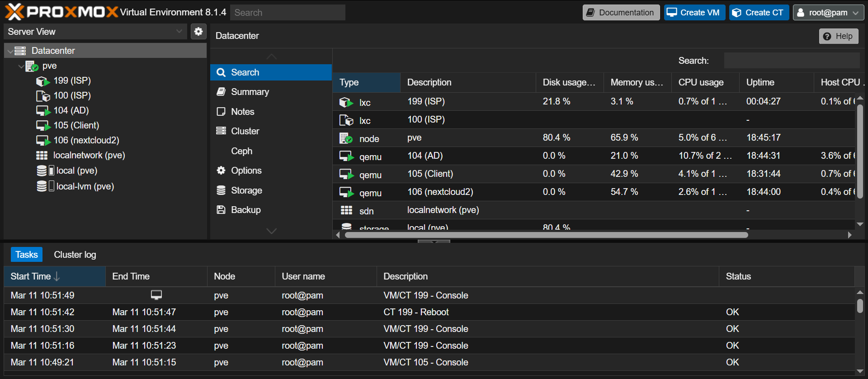868x379 pixels.
Task: Click the Datacenter server icon in tree
Action: pyautogui.click(x=20, y=51)
